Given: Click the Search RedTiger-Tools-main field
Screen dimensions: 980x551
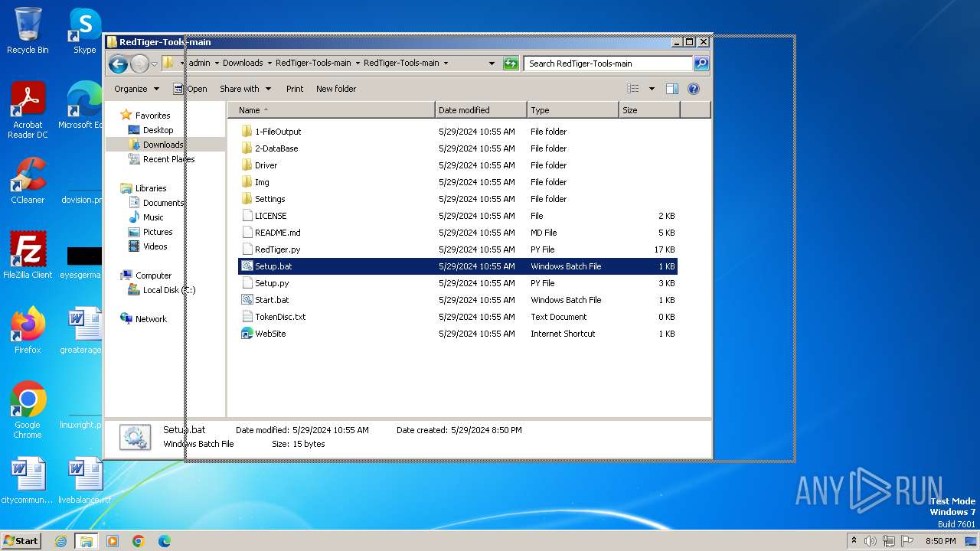Looking at the screenshot, I should pos(608,64).
